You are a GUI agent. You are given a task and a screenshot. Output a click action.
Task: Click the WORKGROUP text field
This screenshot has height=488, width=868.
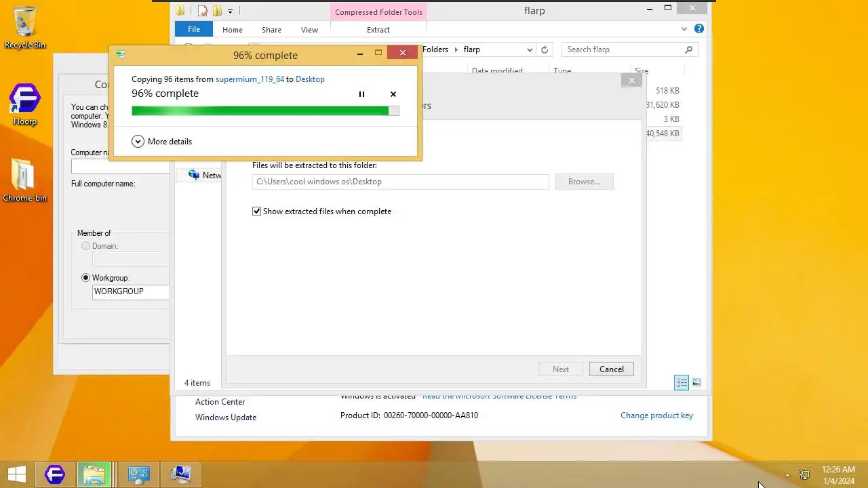131,292
